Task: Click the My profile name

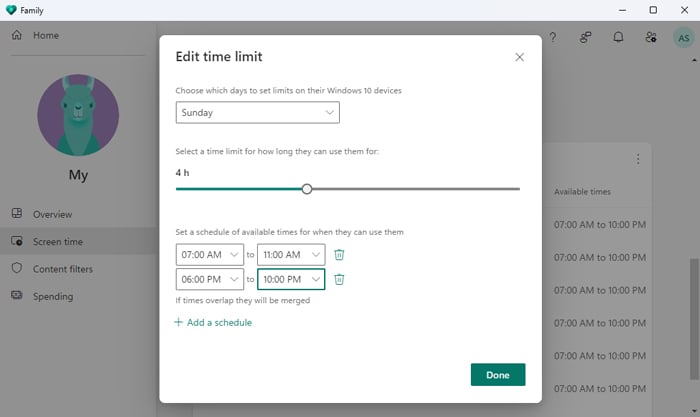Action: point(78,175)
